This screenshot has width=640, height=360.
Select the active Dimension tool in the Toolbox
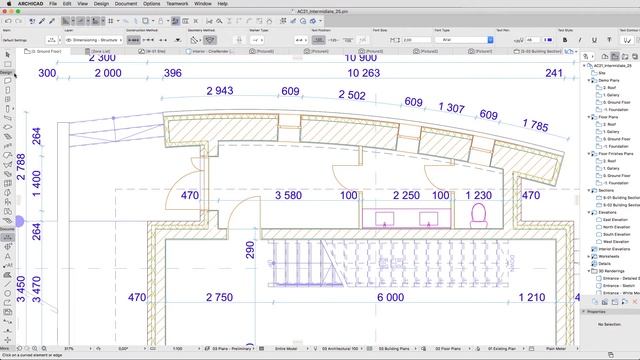coord(7,237)
